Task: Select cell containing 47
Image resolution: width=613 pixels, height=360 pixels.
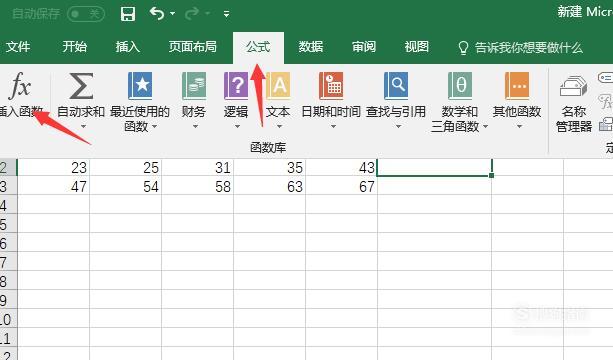Action: pos(54,186)
